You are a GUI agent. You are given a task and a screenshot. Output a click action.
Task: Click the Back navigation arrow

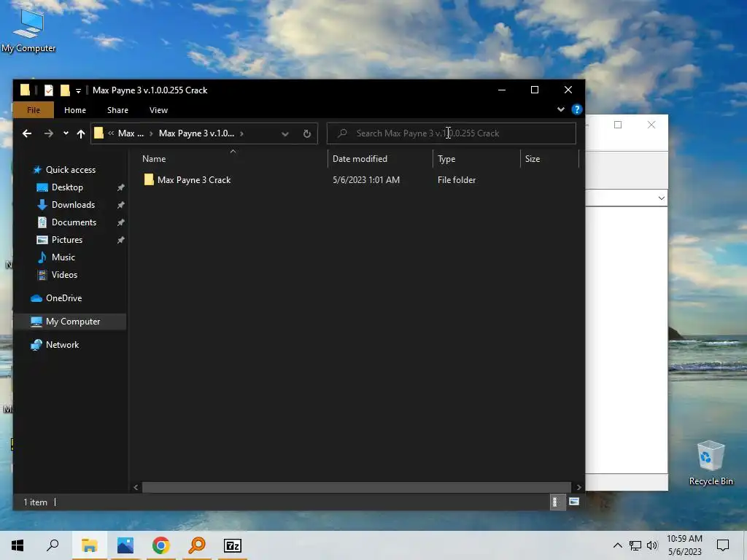(x=27, y=134)
